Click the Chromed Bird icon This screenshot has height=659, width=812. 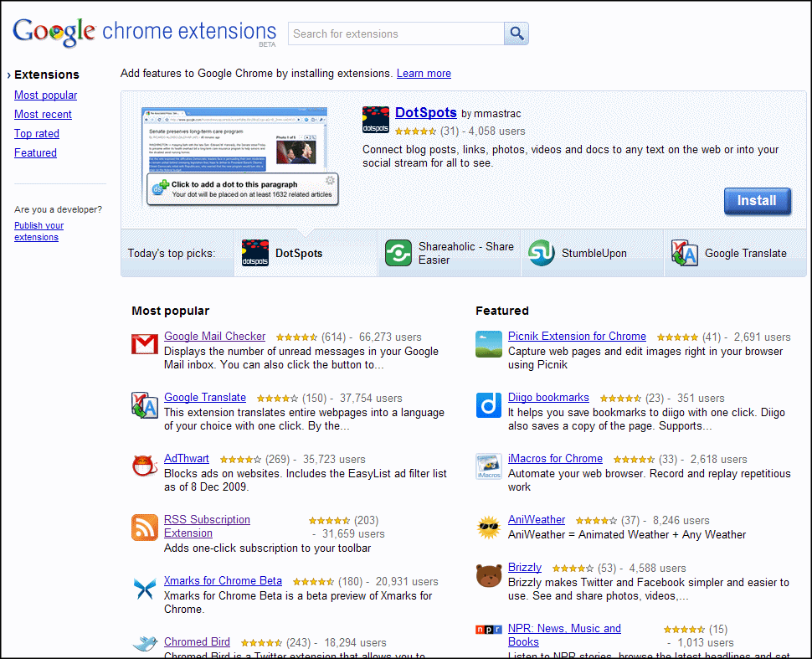[x=145, y=644]
